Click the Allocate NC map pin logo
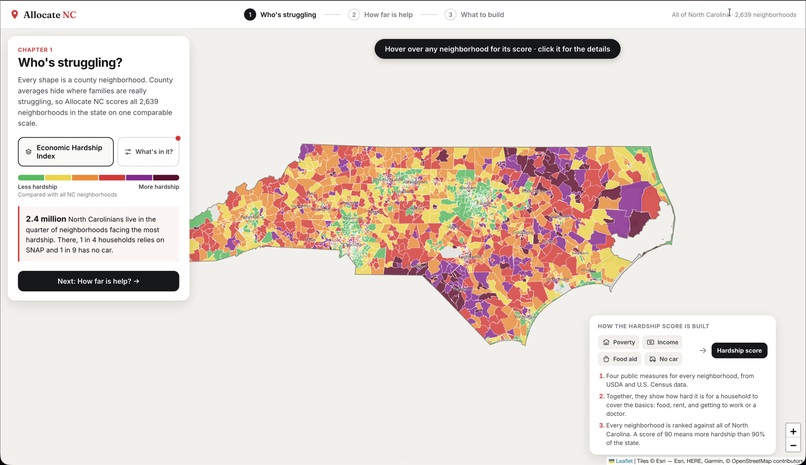Screen dimensions: 806x465 pos(14,14)
